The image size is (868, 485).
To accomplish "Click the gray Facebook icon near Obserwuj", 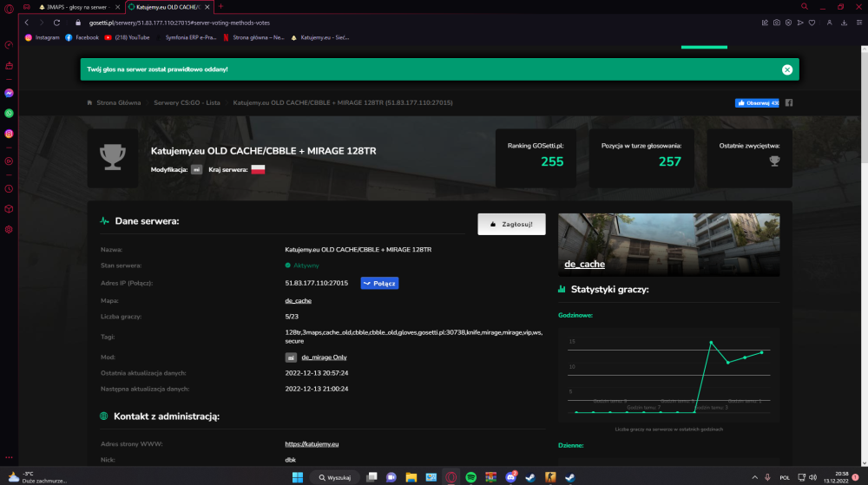I will 789,103.
